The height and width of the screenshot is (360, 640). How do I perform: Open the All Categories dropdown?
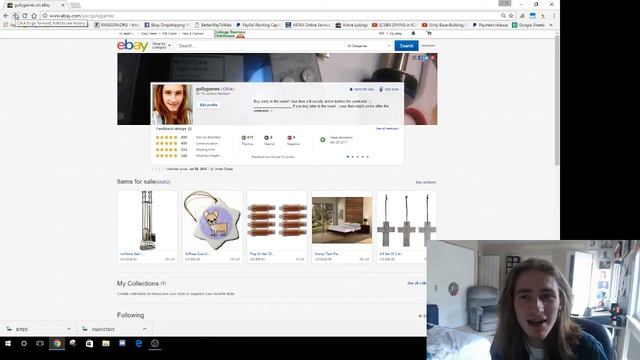point(369,46)
